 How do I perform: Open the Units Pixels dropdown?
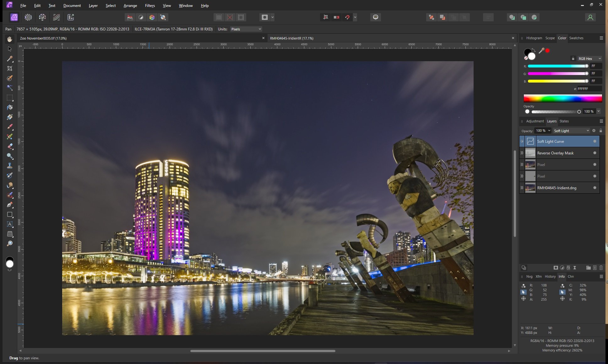pos(246,29)
